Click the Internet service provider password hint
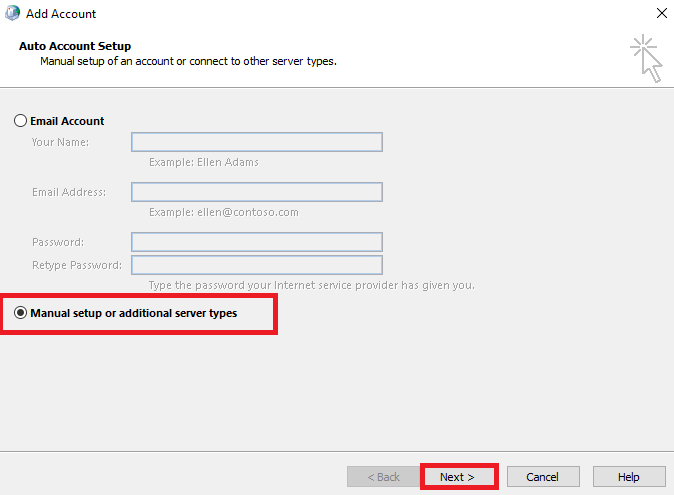Screen dimensions: 674x495 (x=311, y=285)
